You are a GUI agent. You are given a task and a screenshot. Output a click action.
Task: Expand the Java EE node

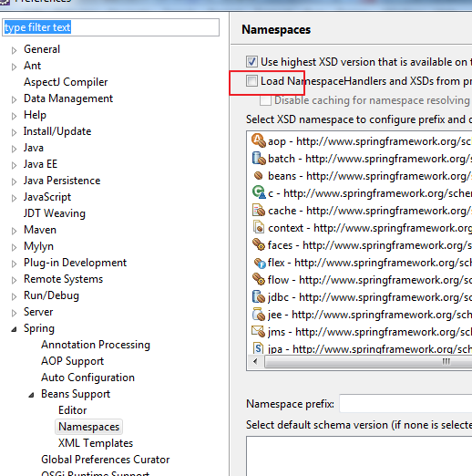tap(14, 165)
